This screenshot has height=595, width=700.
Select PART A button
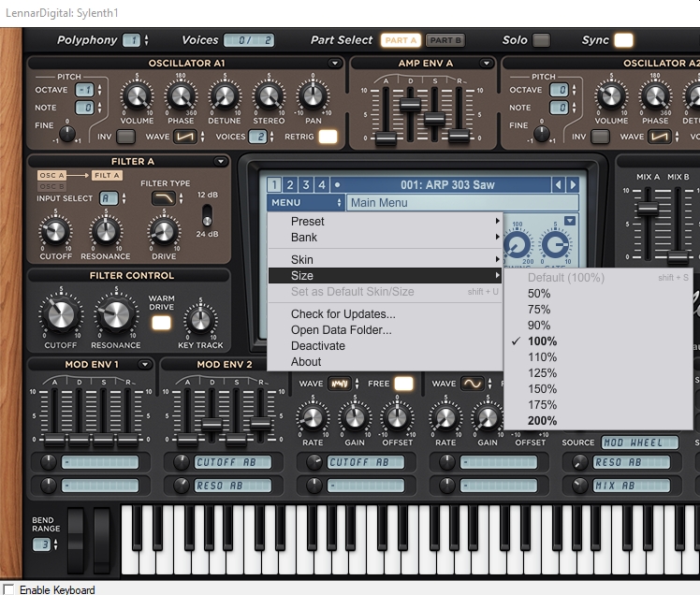pyautogui.click(x=401, y=40)
